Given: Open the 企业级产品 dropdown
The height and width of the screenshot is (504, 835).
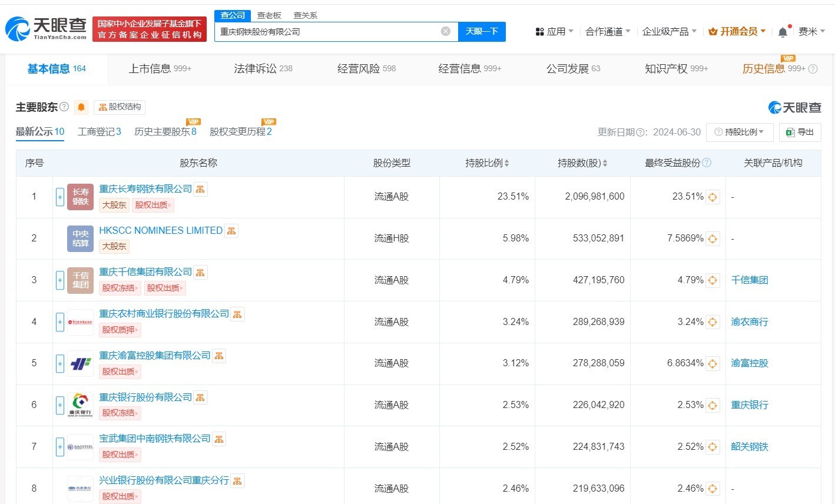Looking at the screenshot, I should click(x=670, y=31).
